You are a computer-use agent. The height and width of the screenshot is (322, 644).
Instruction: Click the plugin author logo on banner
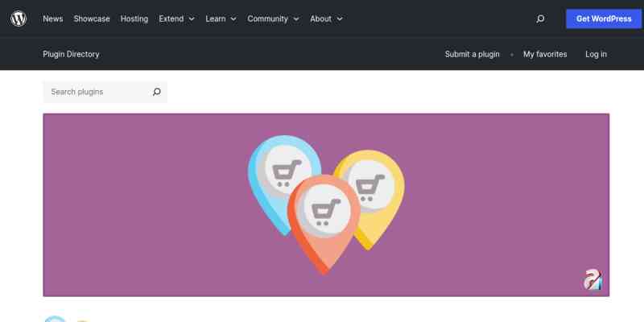click(592, 279)
